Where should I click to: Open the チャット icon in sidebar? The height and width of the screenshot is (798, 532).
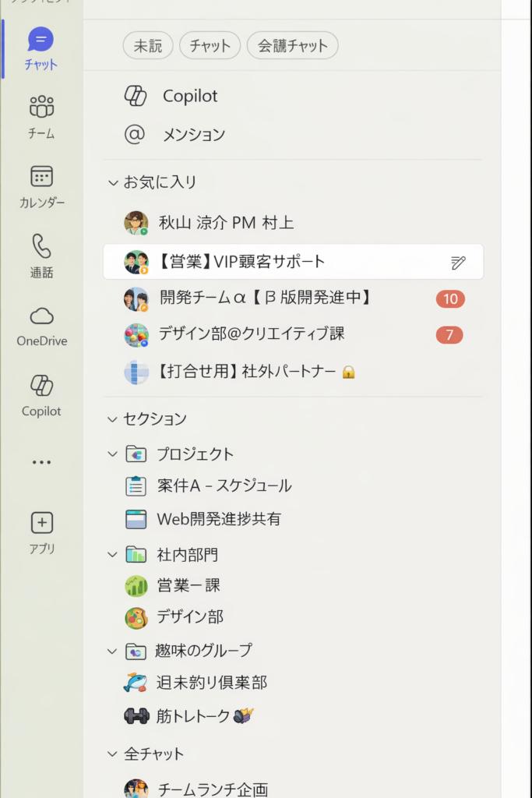coord(41,40)
